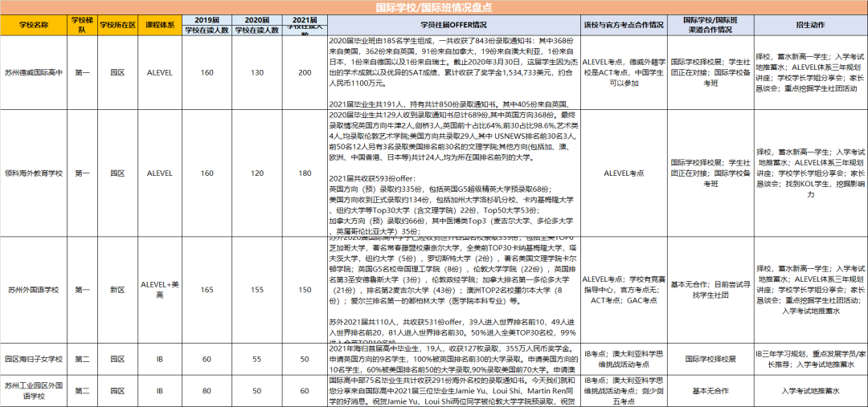Select OFFER details cell for 领科海外教育学校
The width and height of the screenshot is (868, 407).
pos(454,173)
